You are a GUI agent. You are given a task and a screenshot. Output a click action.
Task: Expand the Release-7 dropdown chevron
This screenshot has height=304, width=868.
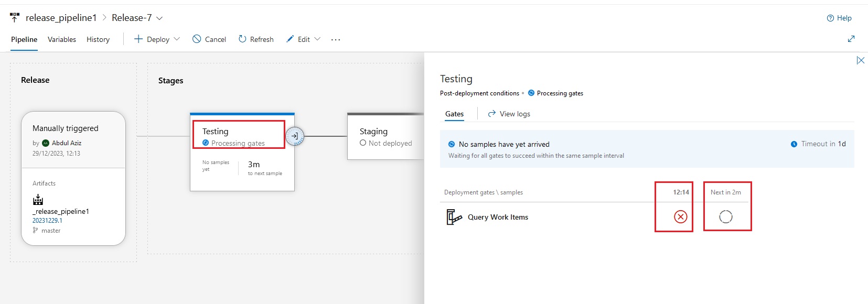click(x=159, y=18)
